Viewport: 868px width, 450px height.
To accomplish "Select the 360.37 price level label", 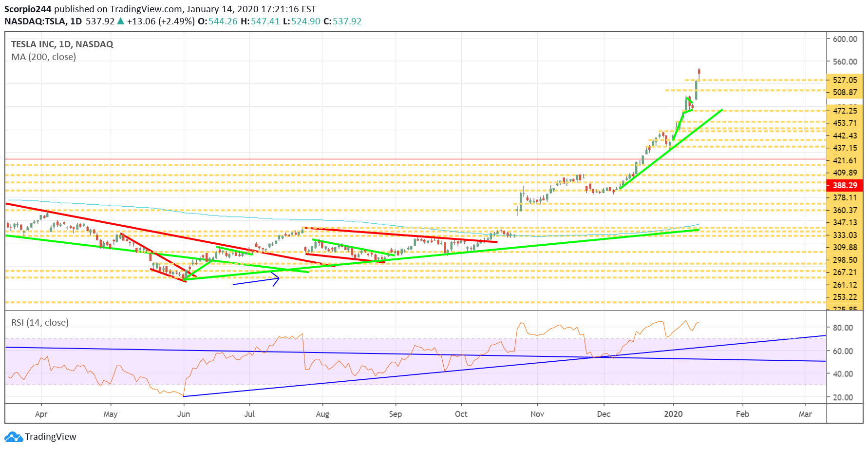I will [x=845, y=210].
